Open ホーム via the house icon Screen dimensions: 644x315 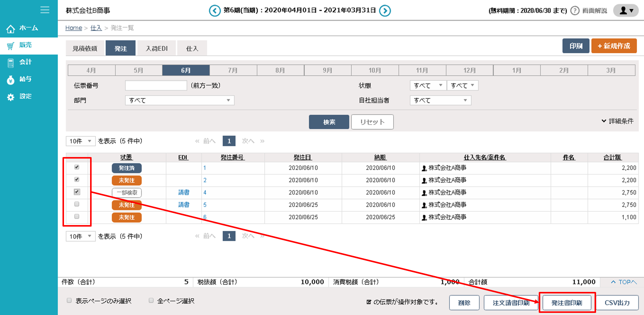click(x=11, y=29)
